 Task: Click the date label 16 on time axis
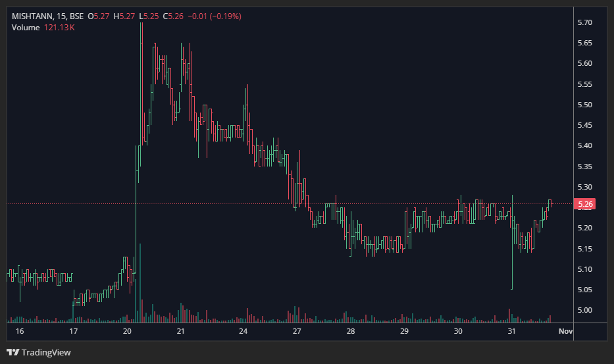coord(20,331)
